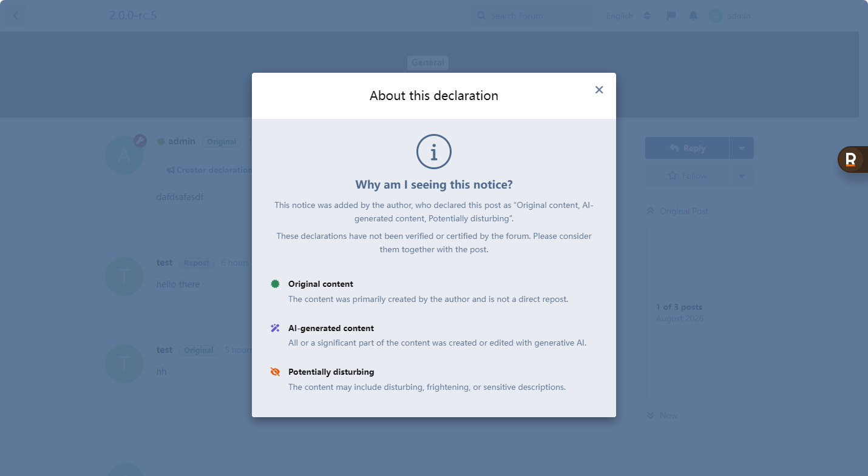The image size is (868, 476).
Task: Click the floating R badge on right edge
Action: [x=851, y=160]
